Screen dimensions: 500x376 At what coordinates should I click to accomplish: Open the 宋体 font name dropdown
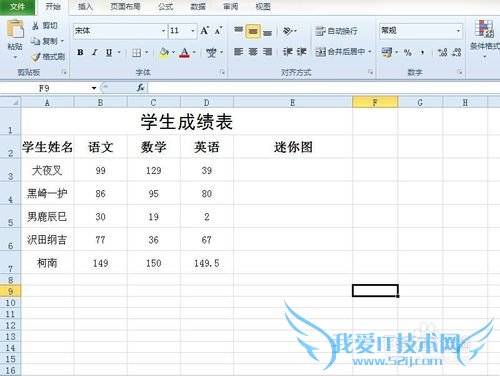pos(163,31)
